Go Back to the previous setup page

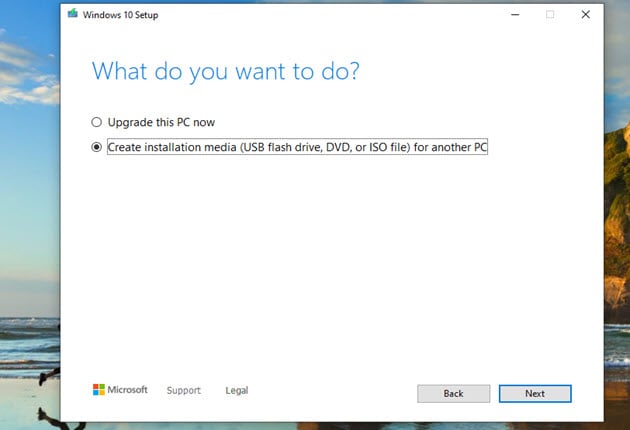pyautogui.click(x=453, y=393)
